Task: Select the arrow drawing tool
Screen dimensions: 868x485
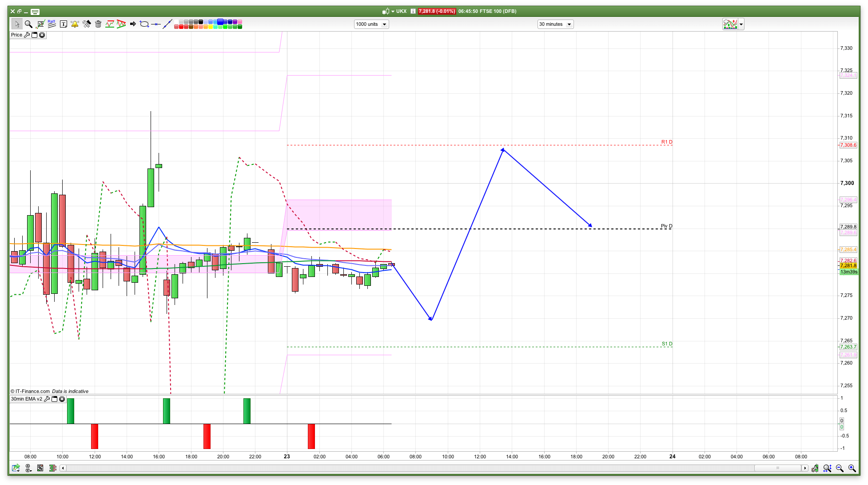Action: [x=133, y=24]
